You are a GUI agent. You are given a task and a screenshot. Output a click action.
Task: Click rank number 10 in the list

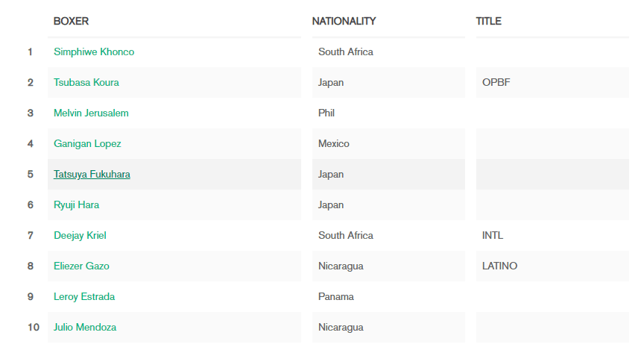coord(34,327)
